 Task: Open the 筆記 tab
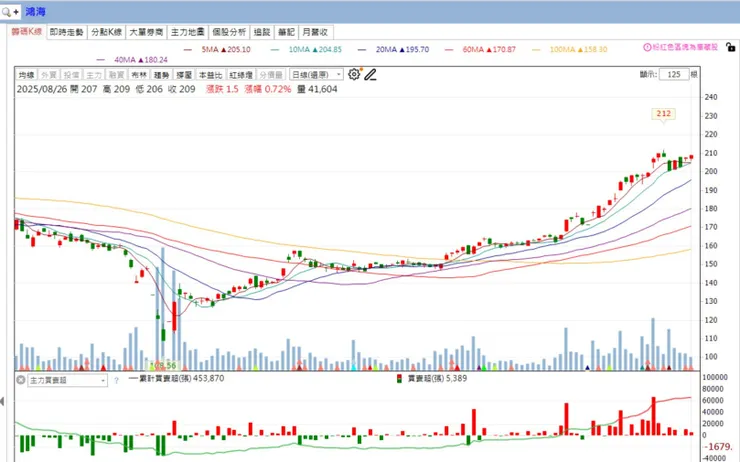(x=286, y=32)
